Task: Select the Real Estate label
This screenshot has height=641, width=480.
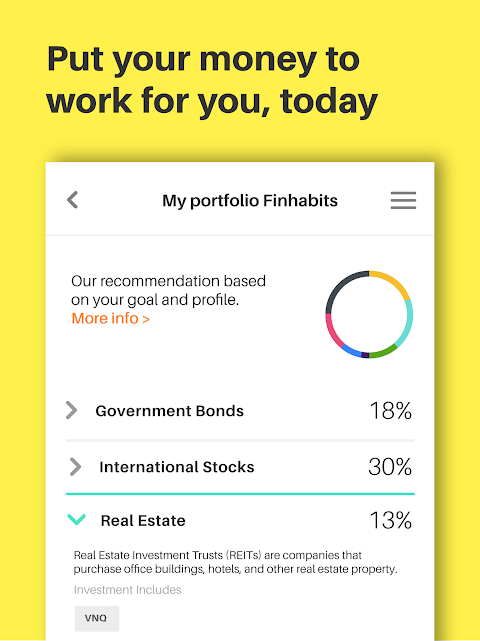Action: [143, 520]
